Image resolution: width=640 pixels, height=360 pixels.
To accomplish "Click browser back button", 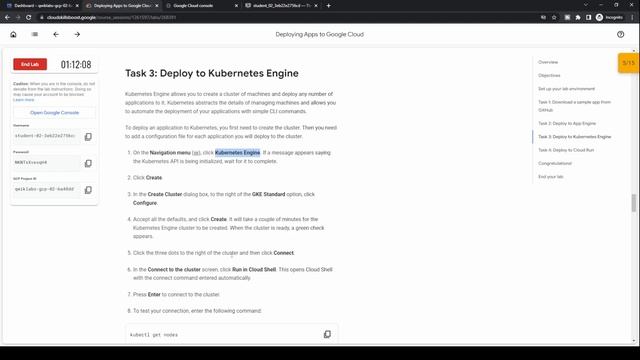I will pos(7,17).
